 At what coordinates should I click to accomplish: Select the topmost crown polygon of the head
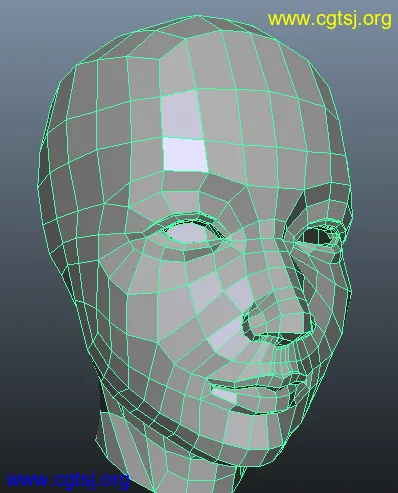(197, 27)
